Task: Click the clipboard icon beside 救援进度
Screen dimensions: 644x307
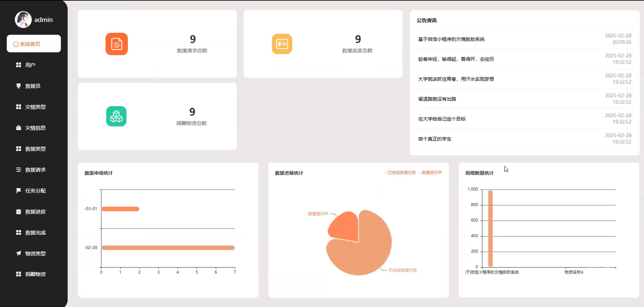Action: [x=18, y=212]
